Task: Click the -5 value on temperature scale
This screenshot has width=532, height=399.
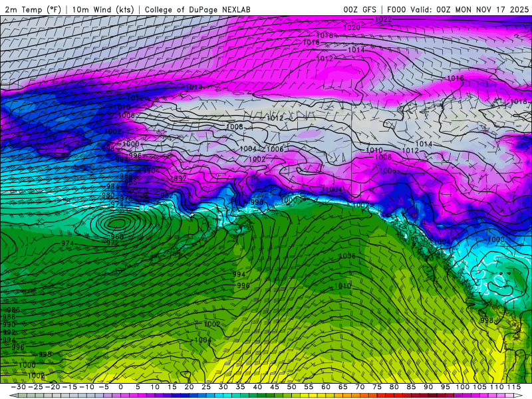Action: click(104, 387)
